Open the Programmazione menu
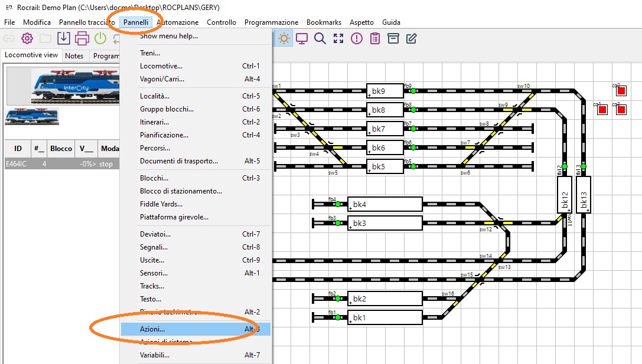The height and width of the screenshot is (364, 642). tap(271, 22)
